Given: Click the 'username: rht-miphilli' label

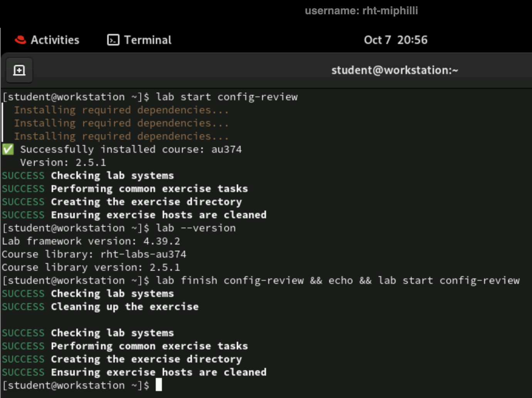Looking at the screenshot, I should click(x=361, y=10).
